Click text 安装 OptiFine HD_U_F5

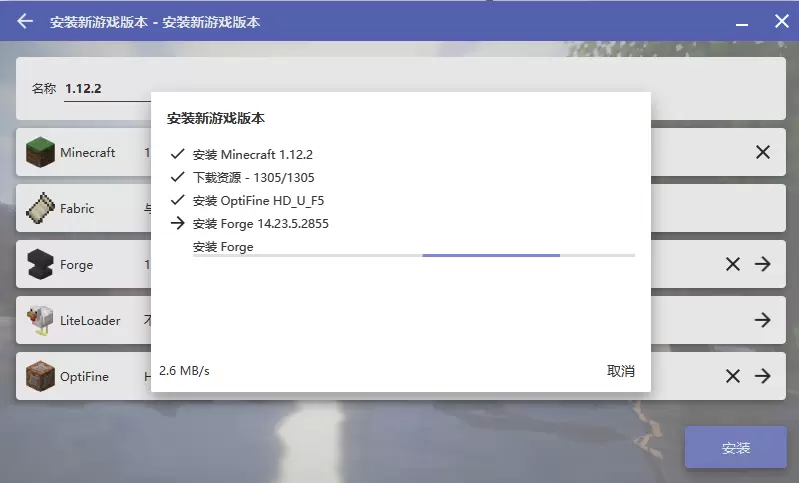(x=258, y=201)
